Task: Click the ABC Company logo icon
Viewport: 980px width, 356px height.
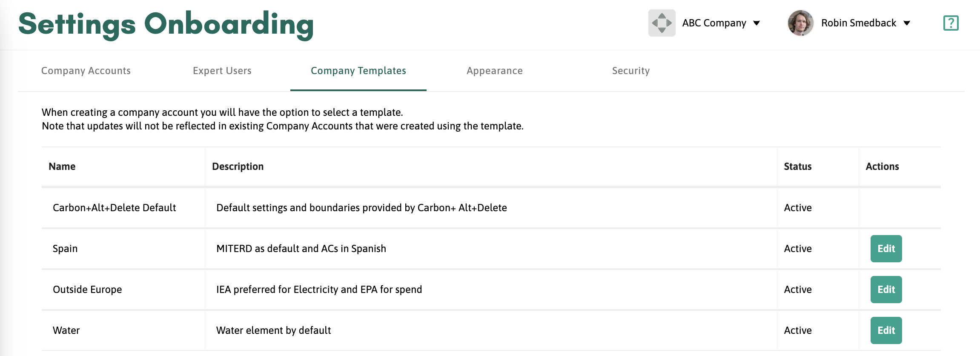Action: (x=662, y=23)
